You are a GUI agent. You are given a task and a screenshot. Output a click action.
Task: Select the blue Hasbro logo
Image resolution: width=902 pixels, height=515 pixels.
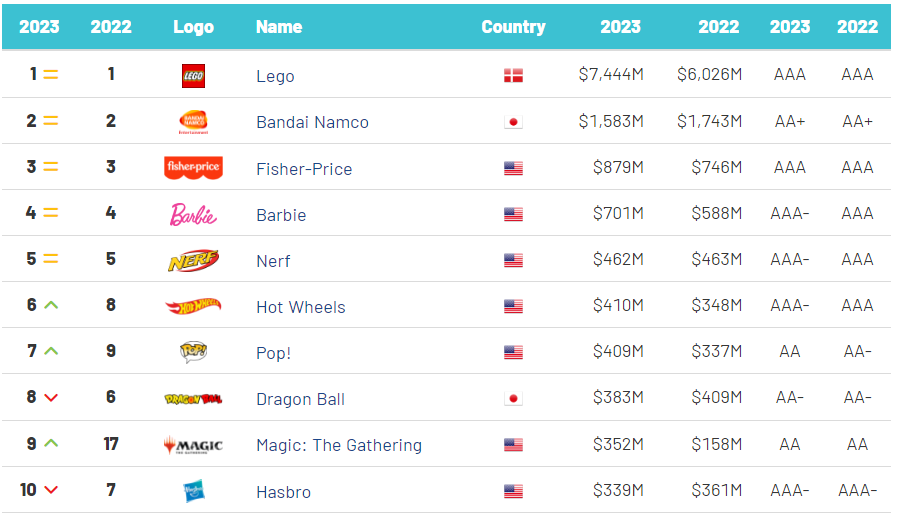[193, 491]
